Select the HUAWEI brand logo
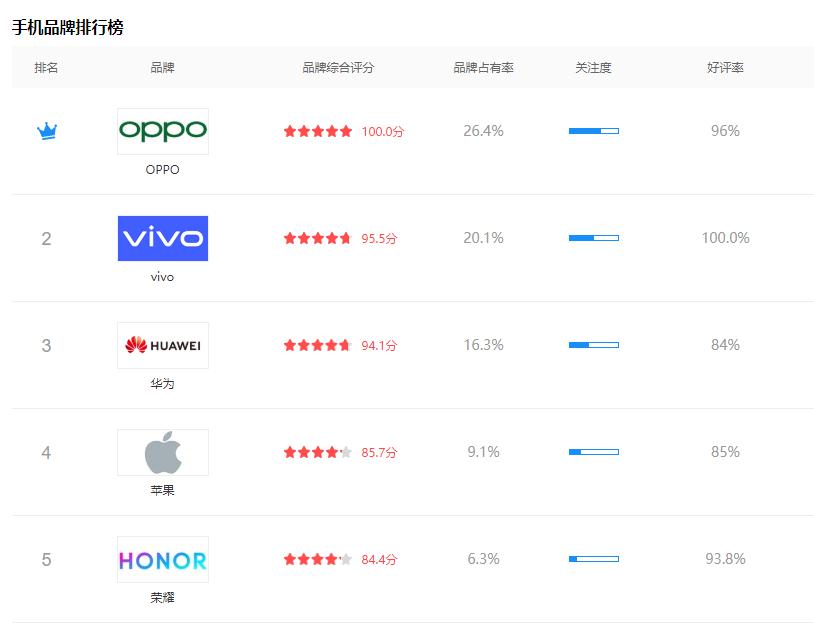Image resolution: width=814 pixels, height=623 pixels. point(162,345)
